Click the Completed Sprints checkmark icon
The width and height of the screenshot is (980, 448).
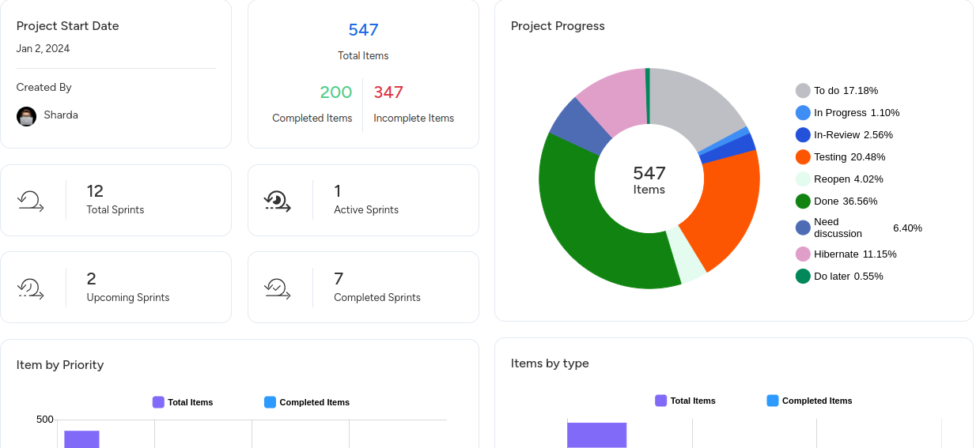[x=278, y=288]
